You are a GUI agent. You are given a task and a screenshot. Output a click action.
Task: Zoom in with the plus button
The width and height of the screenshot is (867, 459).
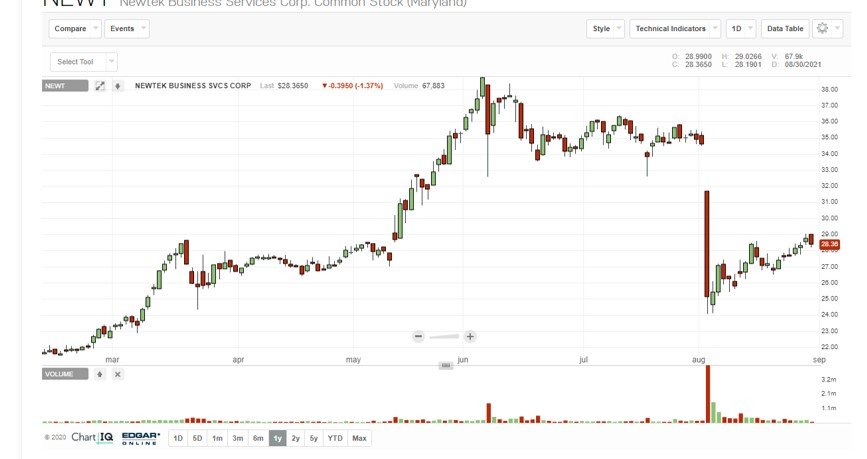coord(470,337)
